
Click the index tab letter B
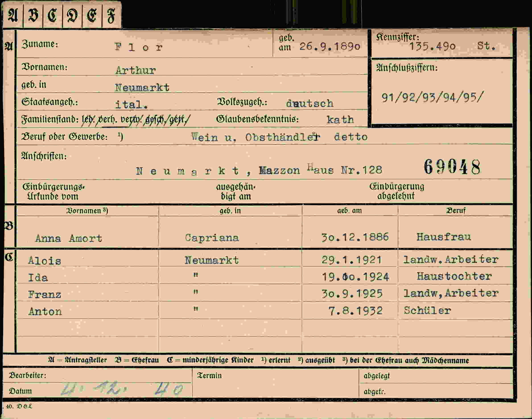point(33,15)
